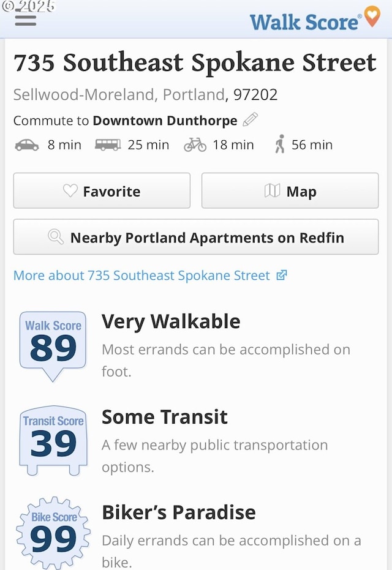The height and width of the screenshot is (570, 392).
Task: Edit commute destination with pencil icon
Action: 250,119
